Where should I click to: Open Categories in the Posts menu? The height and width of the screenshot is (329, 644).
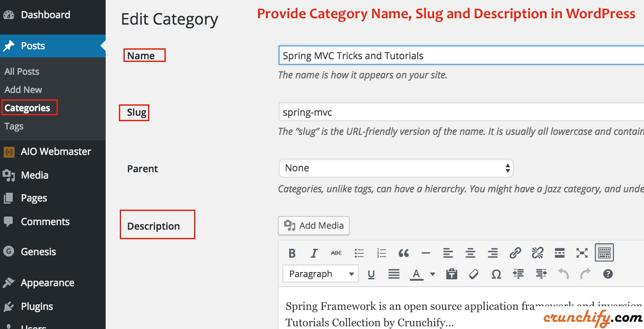click(x=27, y=108)
